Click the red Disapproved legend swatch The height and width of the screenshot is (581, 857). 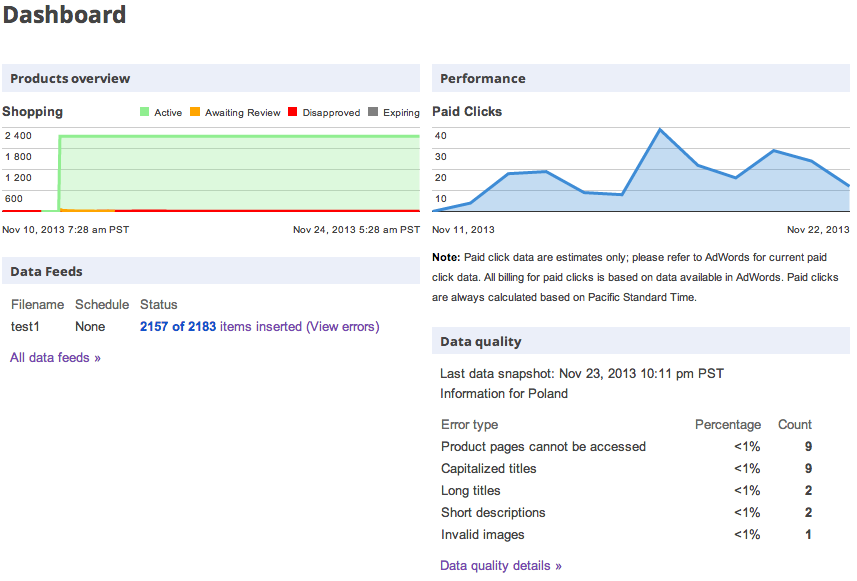[x=292, y=111]
